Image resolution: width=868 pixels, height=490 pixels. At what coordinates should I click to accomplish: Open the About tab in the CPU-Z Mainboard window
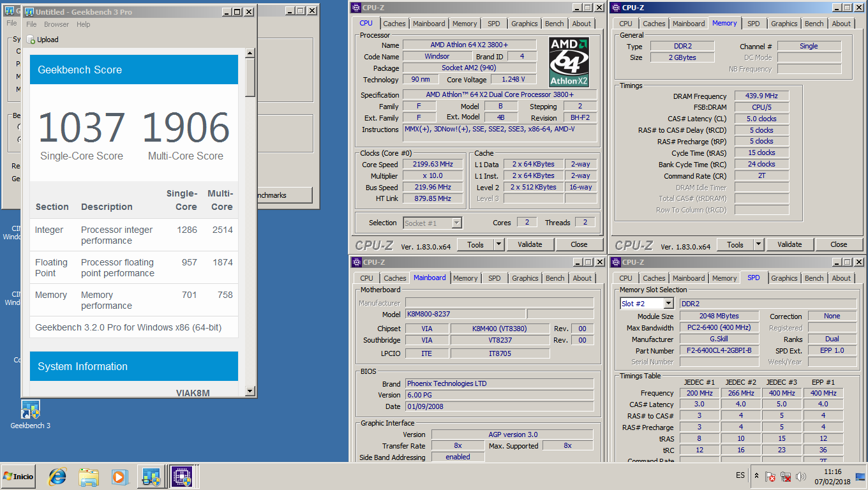click(x=582, y=278)
